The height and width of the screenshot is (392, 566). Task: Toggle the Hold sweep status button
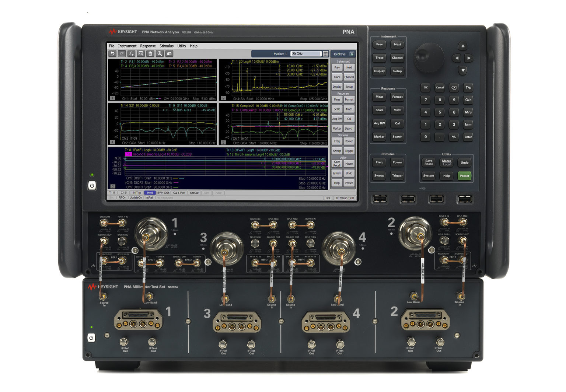[x=150, y=193]
